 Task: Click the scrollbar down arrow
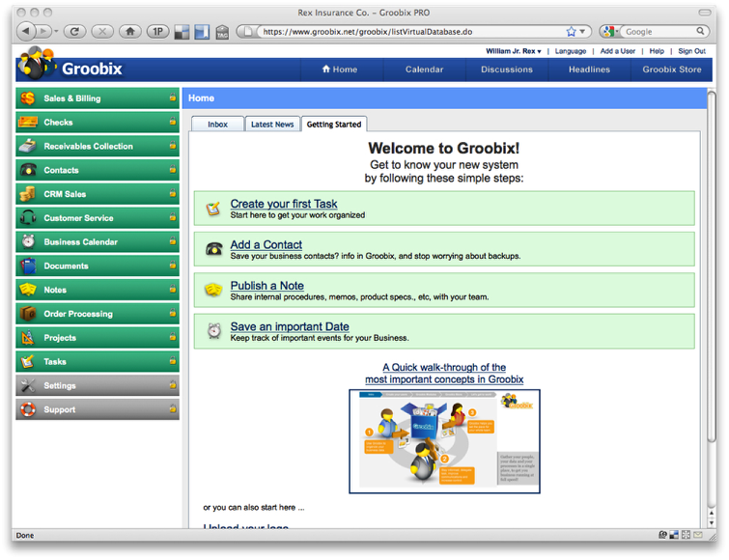tap(712, 522)
